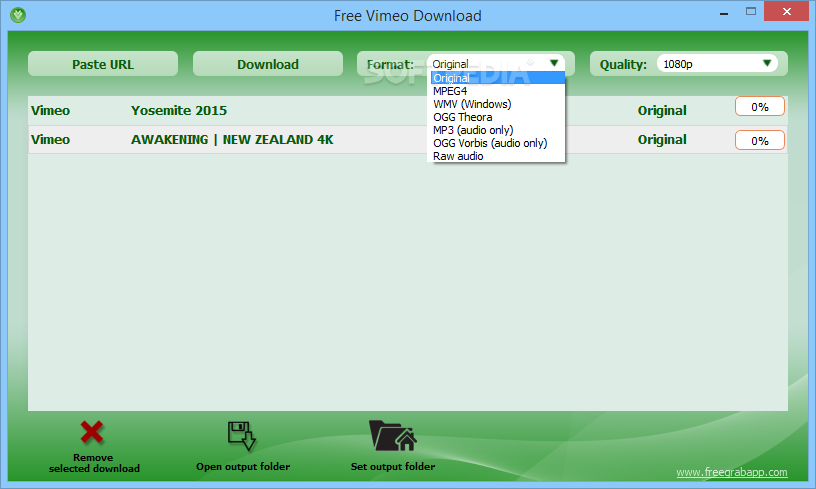Viewport: 816px width, 489px height.
Task: Click Vimeo source label in AWAKENING row
Action: (50, 139)
